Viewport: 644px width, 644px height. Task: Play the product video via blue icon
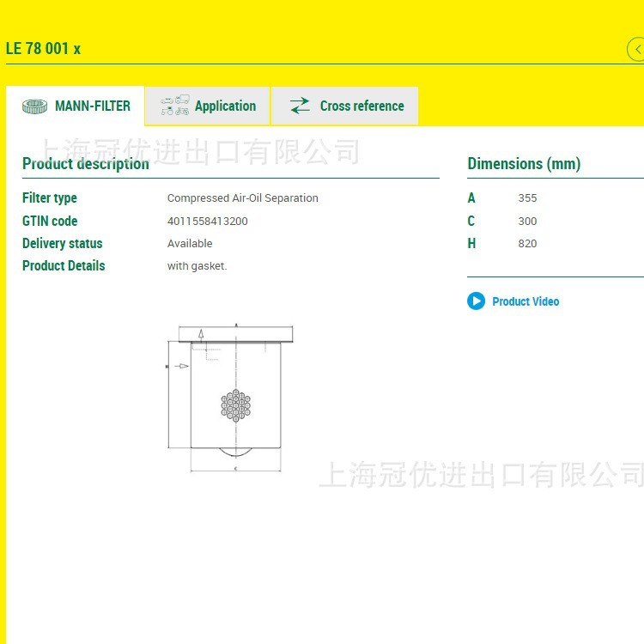pyautogui.click(x=476, y=301)
